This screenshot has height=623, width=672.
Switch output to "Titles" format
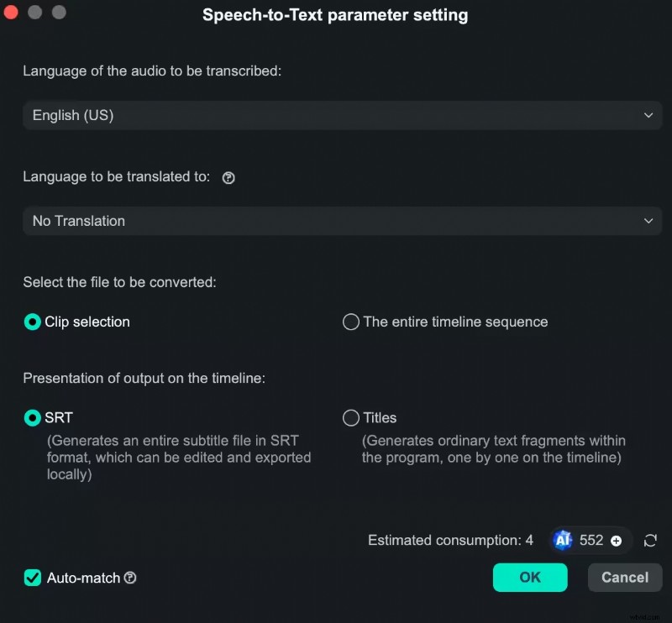click(350, 417)
